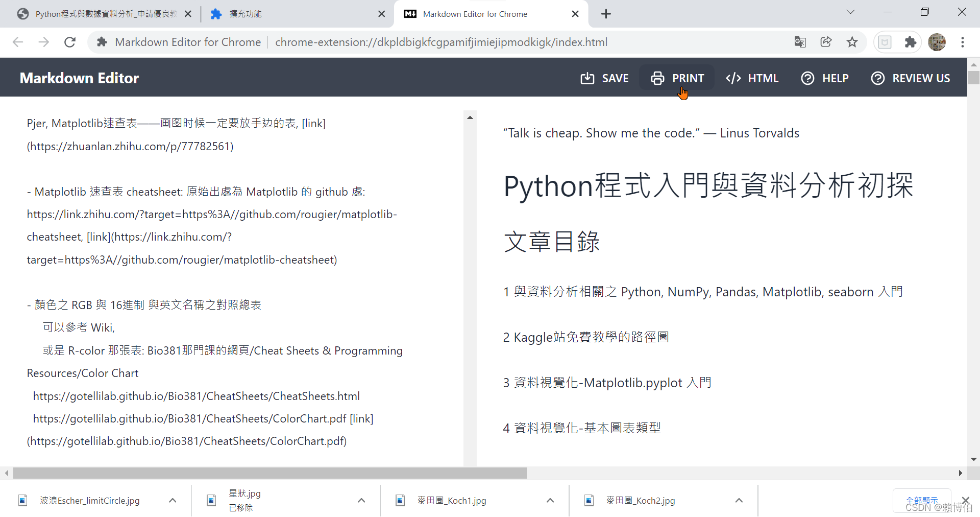Click the share page icon
This screenshot has width=980, height=517.
[x=826, y=42]
